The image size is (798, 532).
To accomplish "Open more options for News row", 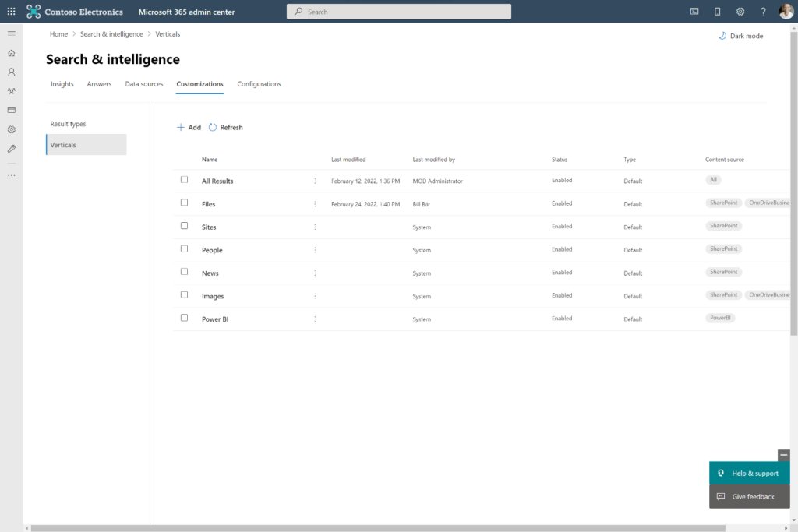I will [315, 273].
